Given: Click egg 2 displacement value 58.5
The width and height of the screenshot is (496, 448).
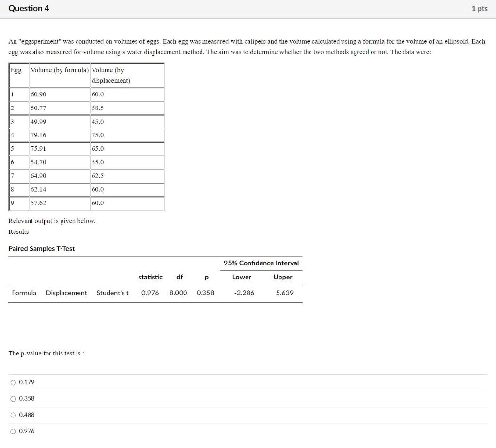Looking at the screenshot, I should [x=97, y=108].
